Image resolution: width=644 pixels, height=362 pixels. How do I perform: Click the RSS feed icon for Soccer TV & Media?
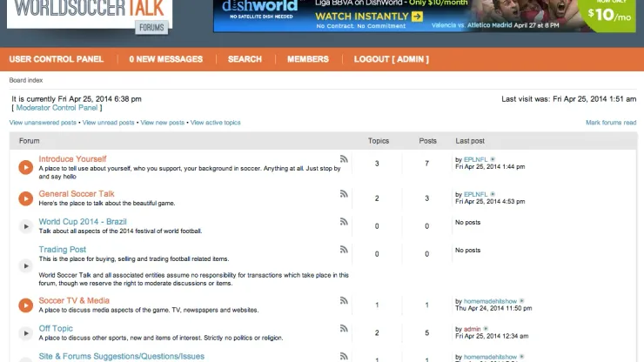[x=344, y=301]
